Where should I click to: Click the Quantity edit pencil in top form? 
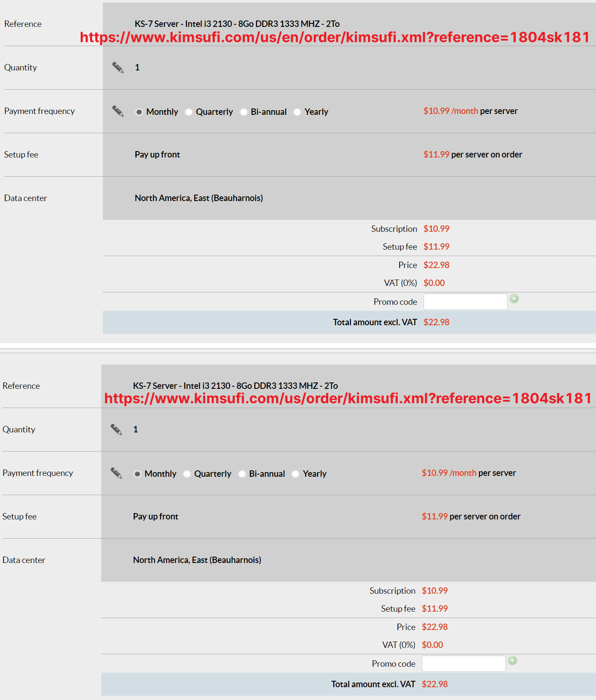[118, 67]
